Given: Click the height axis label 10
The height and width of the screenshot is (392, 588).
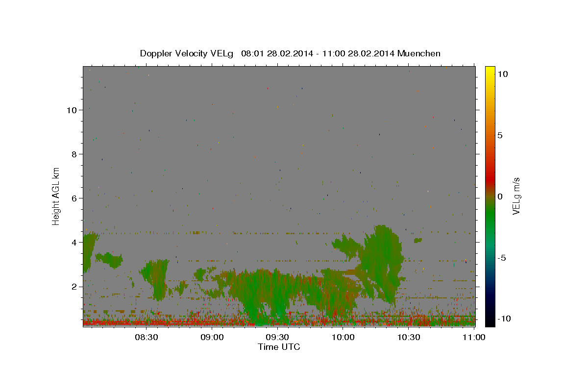Looking at the screenshot, I should click(x=72, y=110).
